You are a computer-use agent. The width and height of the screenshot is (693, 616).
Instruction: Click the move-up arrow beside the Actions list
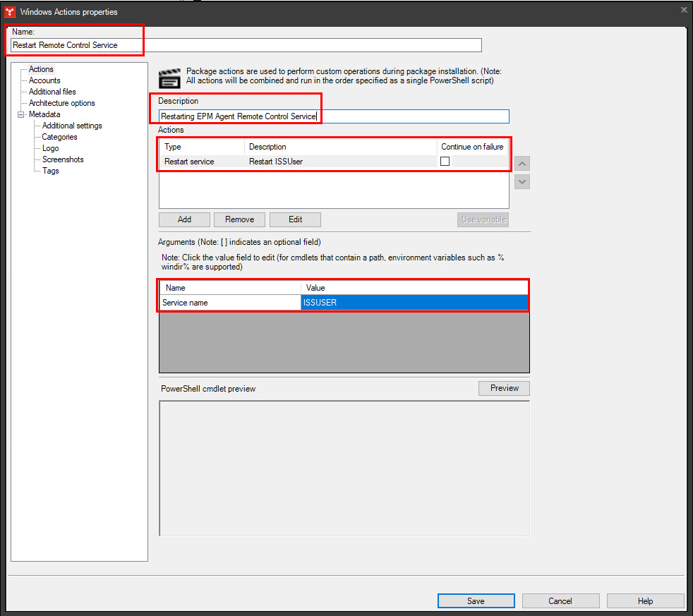[522, 163]
